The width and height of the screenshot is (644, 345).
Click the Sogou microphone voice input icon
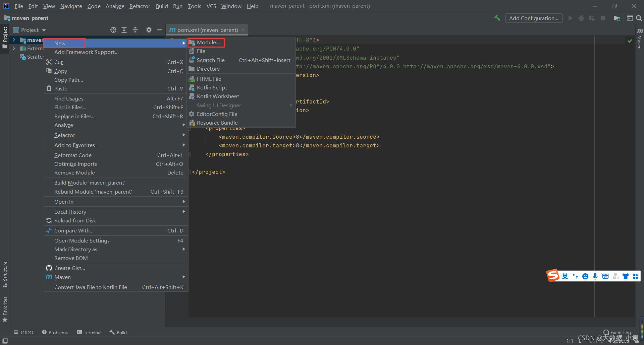pos(595,276)
